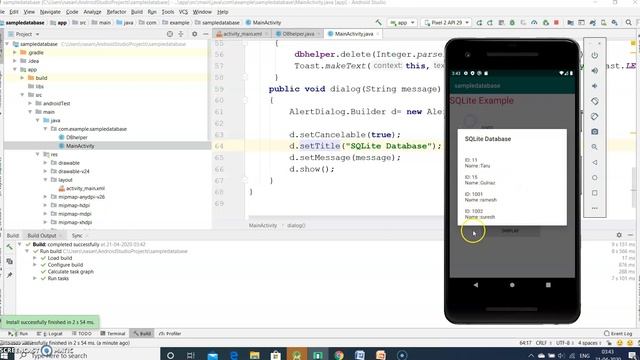Open the Event Log

coord(618,333)
